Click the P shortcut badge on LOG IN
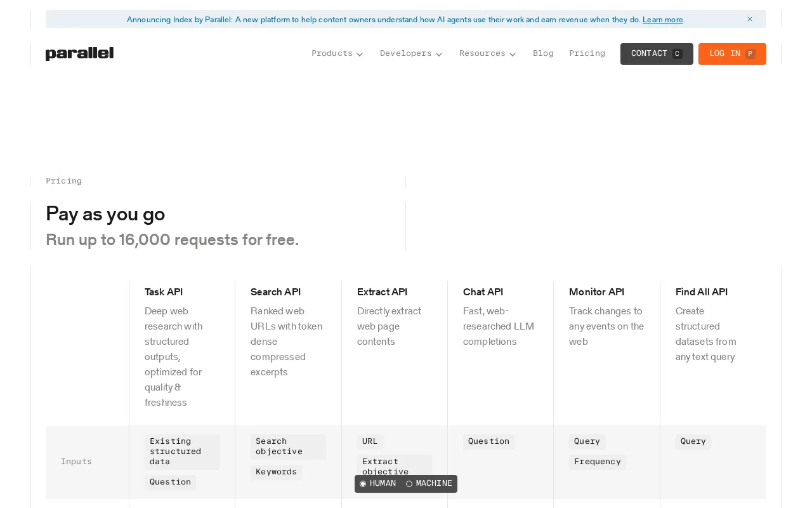The height and width of the screenshot is (508, 812). [750, 54]
